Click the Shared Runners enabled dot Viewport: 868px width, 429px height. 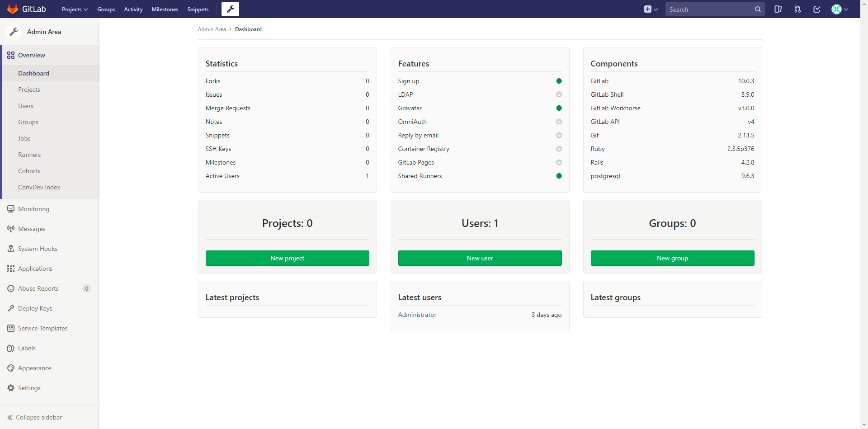559,176
